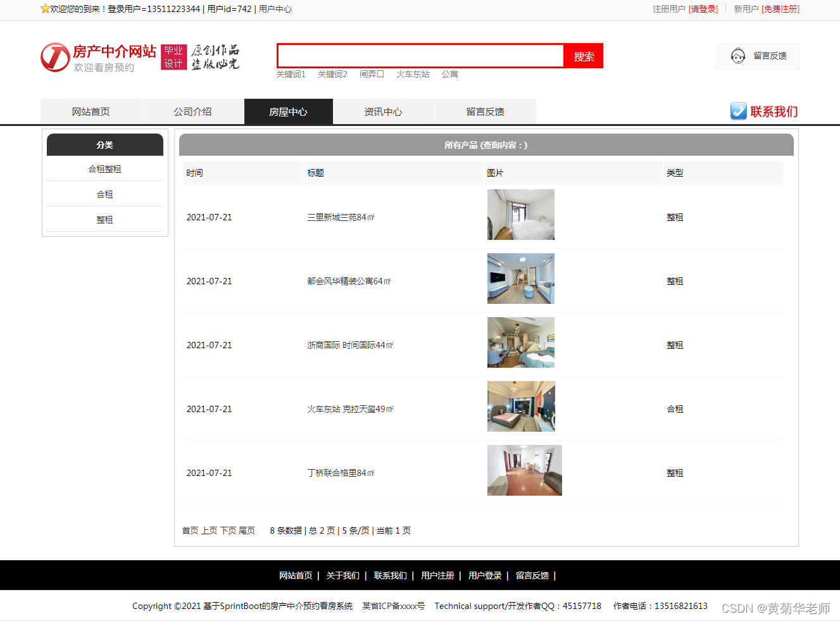Click thumbnail of 三里新城兰苑 listing
The width and height of the screenshot is (840, 621).
click(x=521, y=215)
